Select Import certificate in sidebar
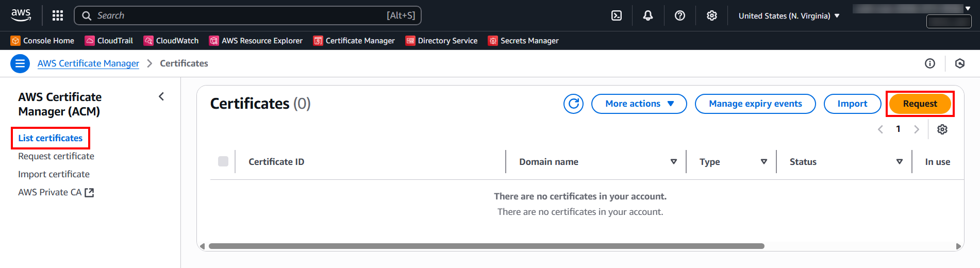The image size is (980, 268). [x=54, y=174]
